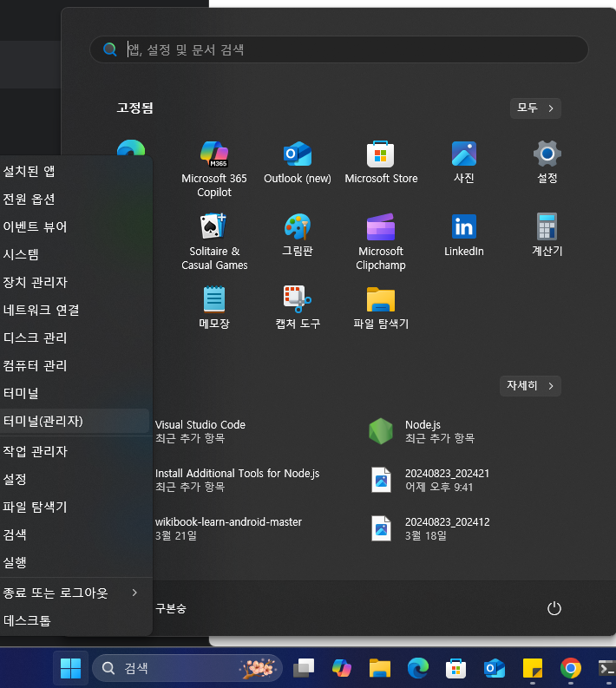Open 장치 관리자 from menu

75,282
